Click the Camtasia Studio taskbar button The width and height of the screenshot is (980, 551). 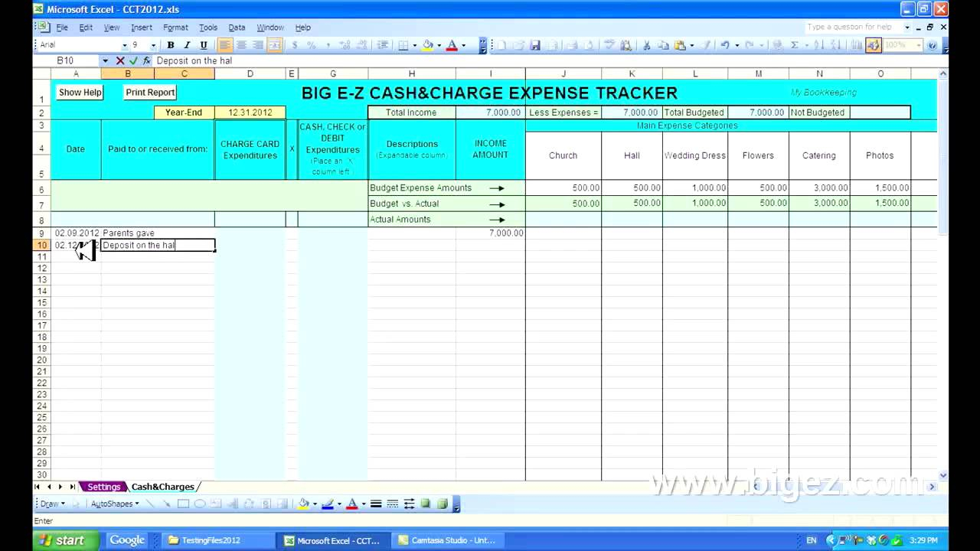(x=448, y=540)
